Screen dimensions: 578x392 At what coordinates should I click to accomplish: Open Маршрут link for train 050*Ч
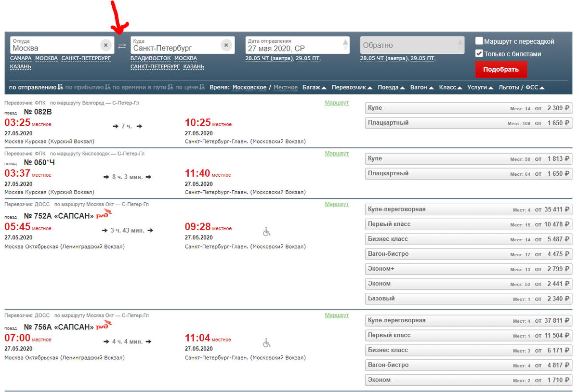(337, 154)
